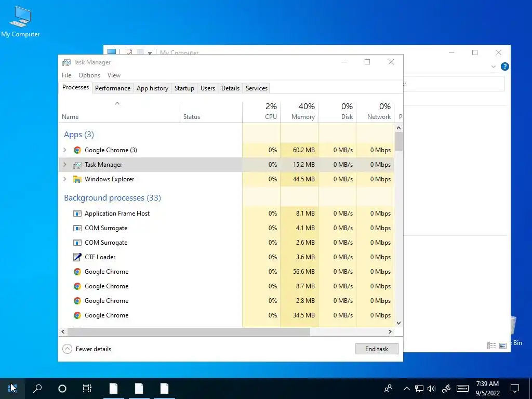Open the touch keyboard tray icon
532x399 pixels.
pos(462,389)
